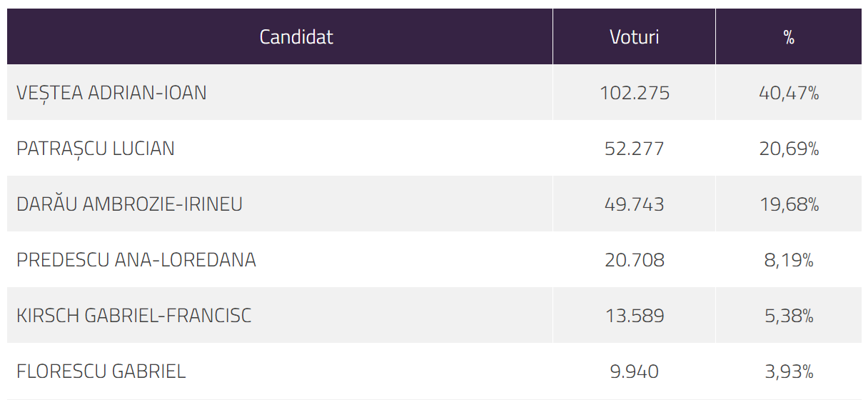Select FLORESCU GABRIEL candidate name
868x400 pixels.
coord(101,371)
